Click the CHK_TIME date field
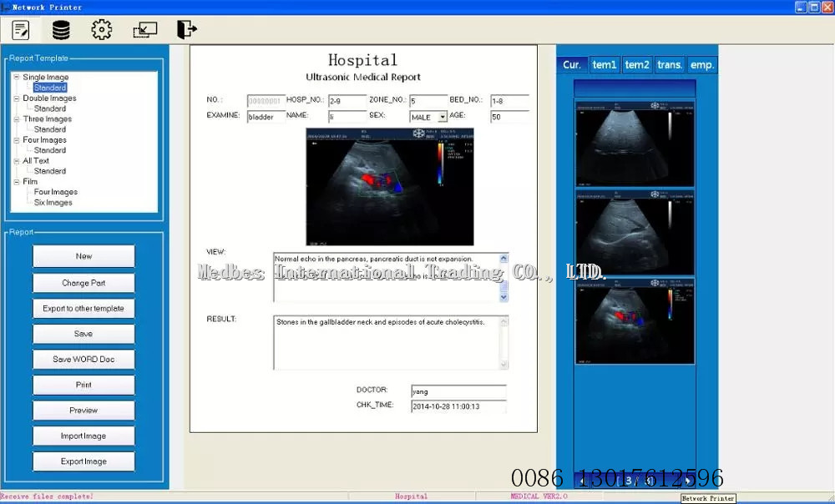 pos(458,406)
